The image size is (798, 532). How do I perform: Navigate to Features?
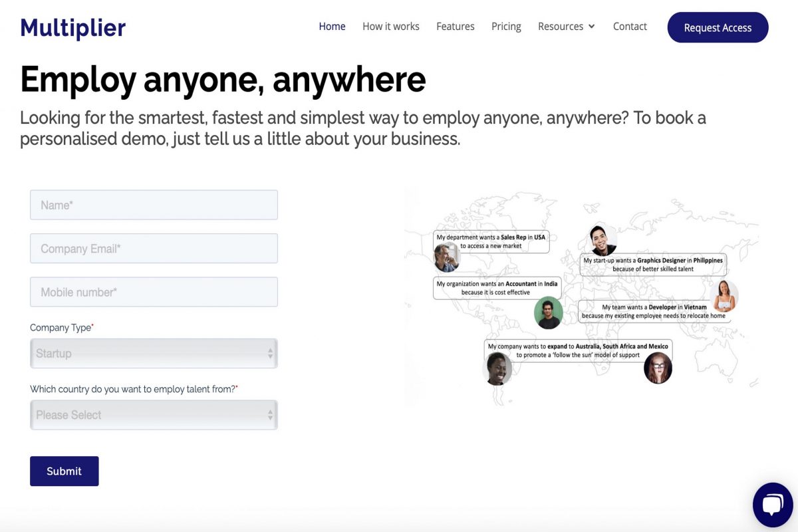click(x=456, y=27)
